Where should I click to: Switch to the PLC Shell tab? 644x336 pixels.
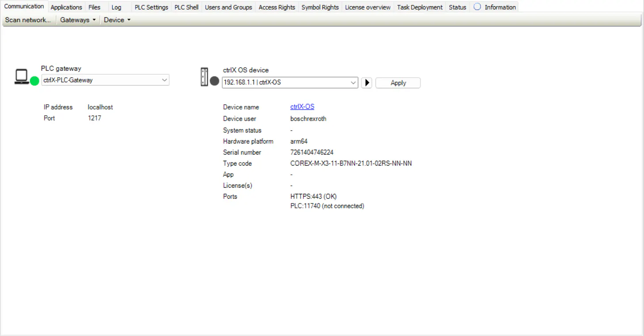(x=186, y=7)
